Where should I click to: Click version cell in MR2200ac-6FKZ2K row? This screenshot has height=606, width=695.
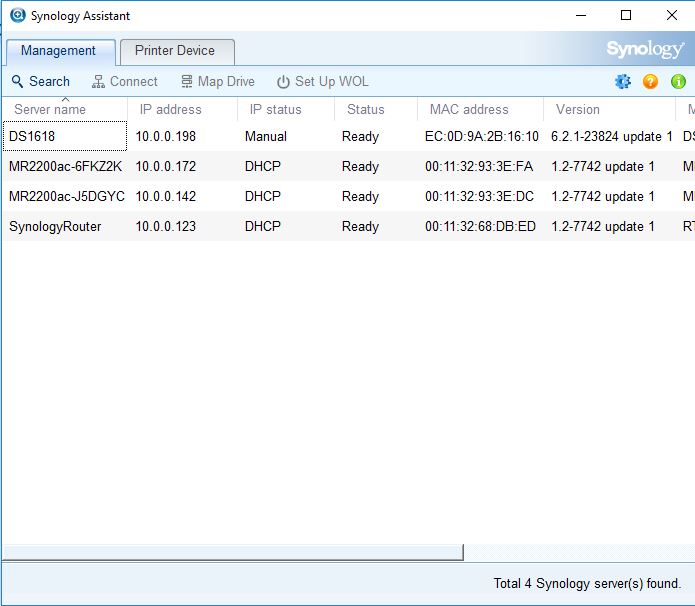(x=603, y=167)
